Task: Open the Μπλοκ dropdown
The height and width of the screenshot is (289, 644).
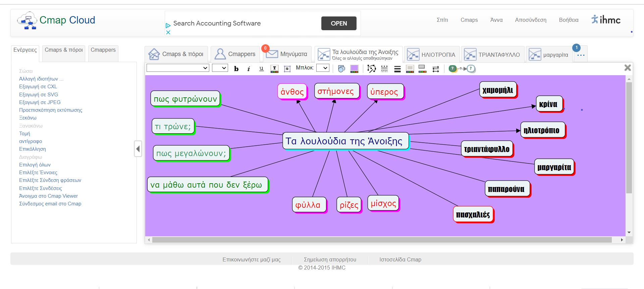Action: click(x=323, y=68)
